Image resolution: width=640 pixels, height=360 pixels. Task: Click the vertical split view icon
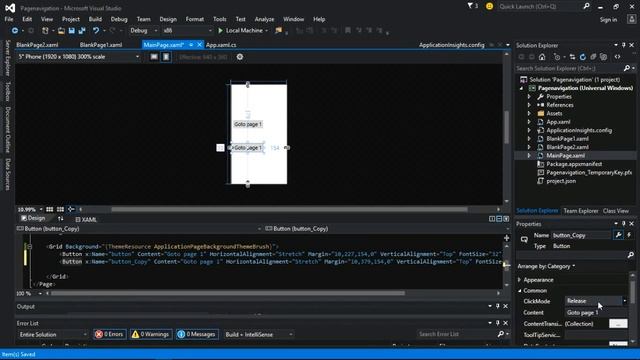[x=492, y=219]
